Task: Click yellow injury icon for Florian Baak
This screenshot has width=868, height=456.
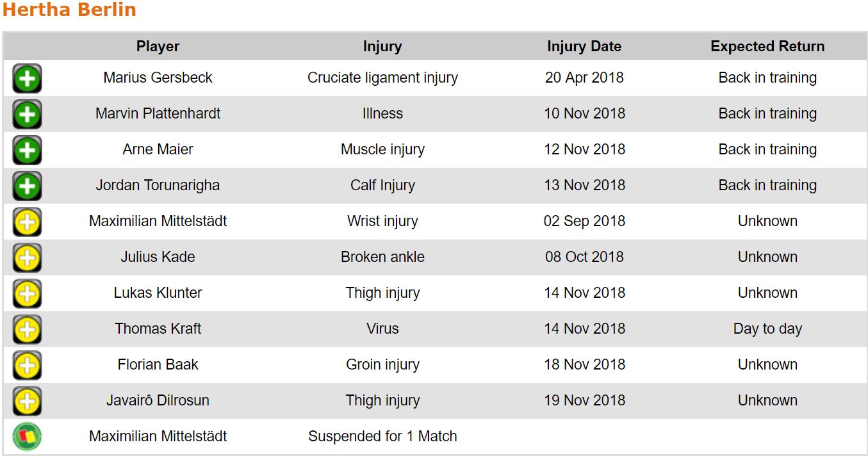Action: (27, 366)
